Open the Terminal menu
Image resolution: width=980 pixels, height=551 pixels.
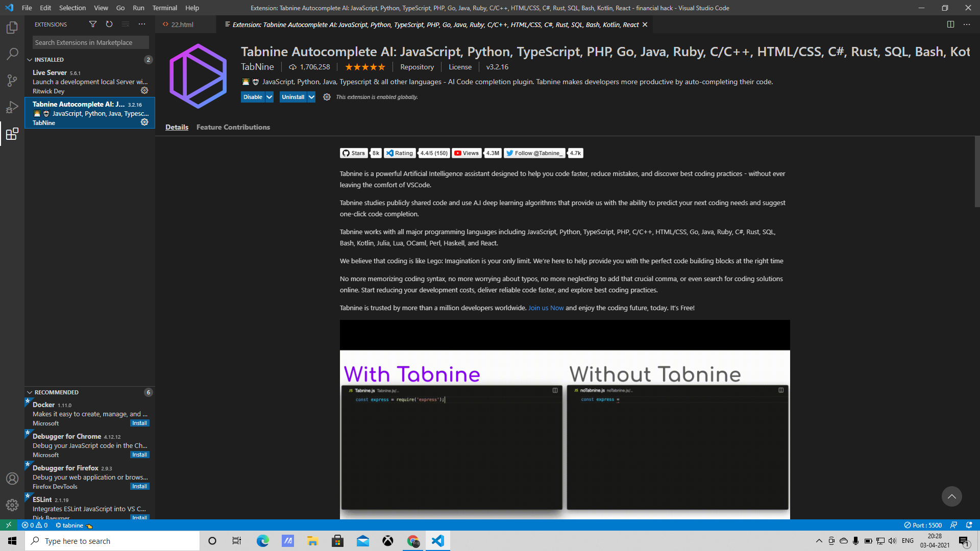coord(164,8)
